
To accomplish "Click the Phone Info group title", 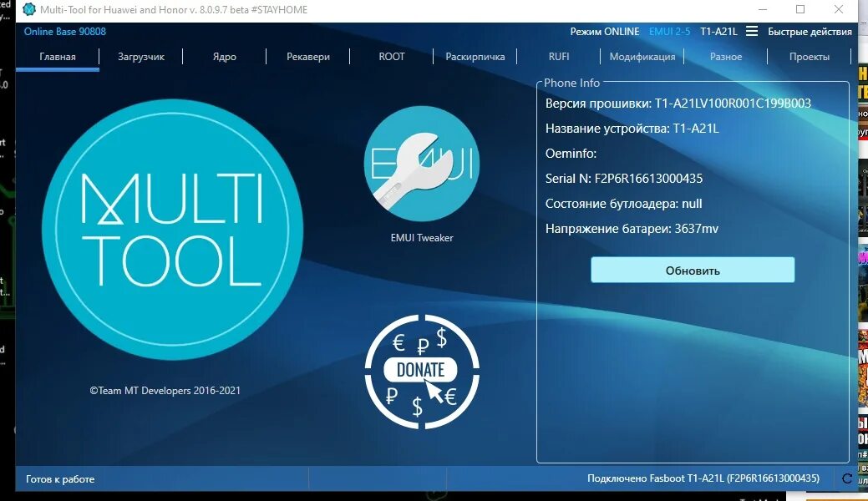I will tap(571, 83).
